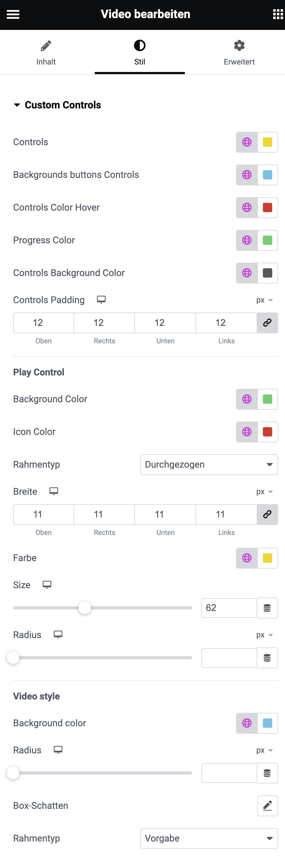
Task: Switch to the Erweitert tab
Action: pyautogui.click(x=239, y=53)
